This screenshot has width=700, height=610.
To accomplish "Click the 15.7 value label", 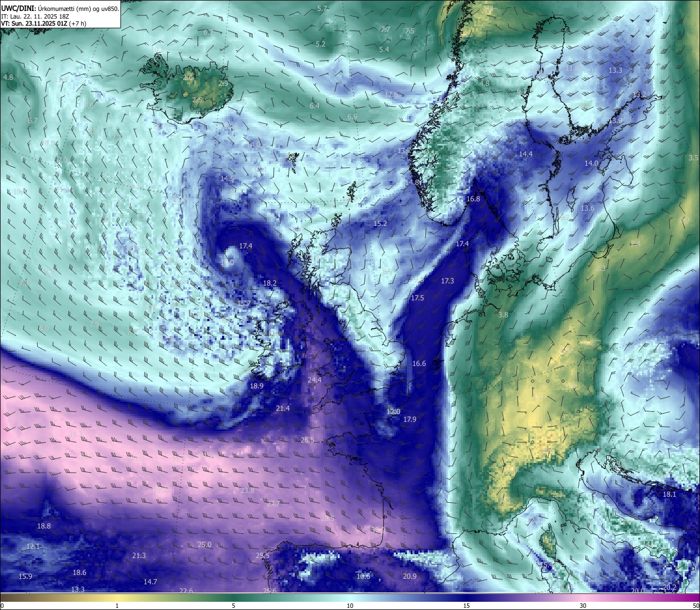I will click(x=244, y=303).
